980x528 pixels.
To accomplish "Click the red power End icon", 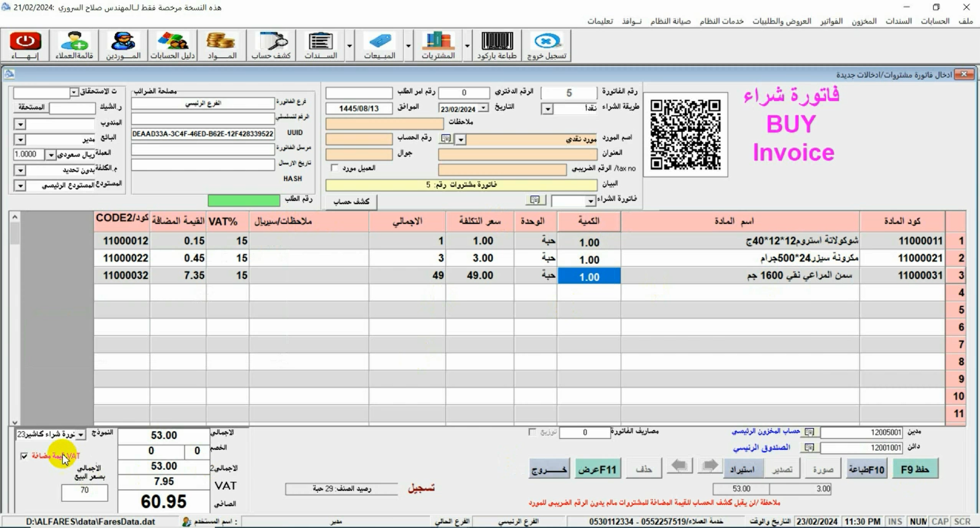I will pyautogui.click(x=26, y=45).
